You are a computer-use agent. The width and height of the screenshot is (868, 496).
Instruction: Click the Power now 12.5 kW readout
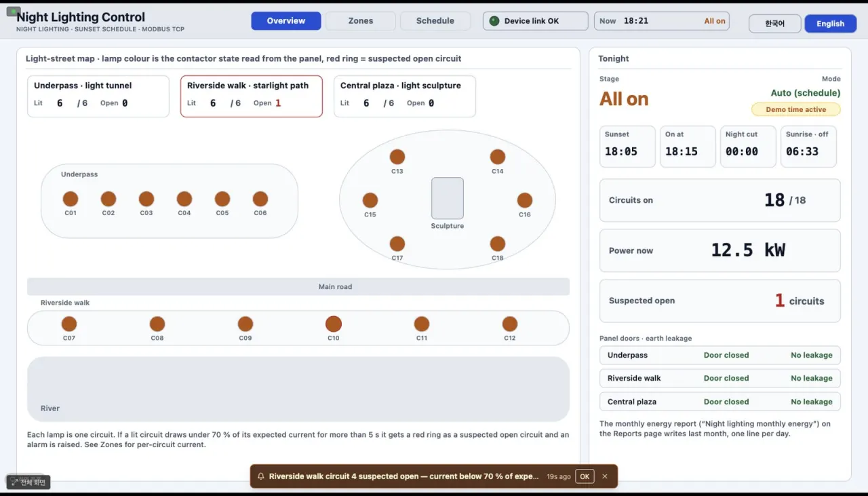coord(720,250)
